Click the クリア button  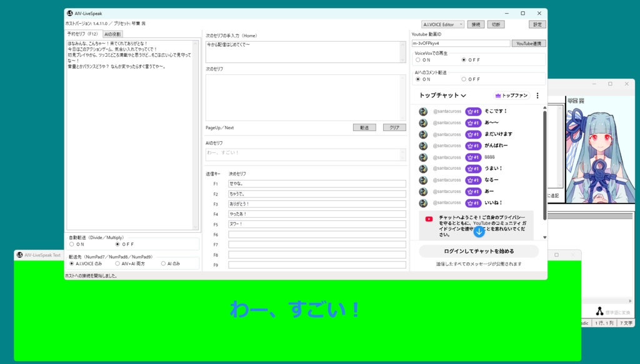394,127
